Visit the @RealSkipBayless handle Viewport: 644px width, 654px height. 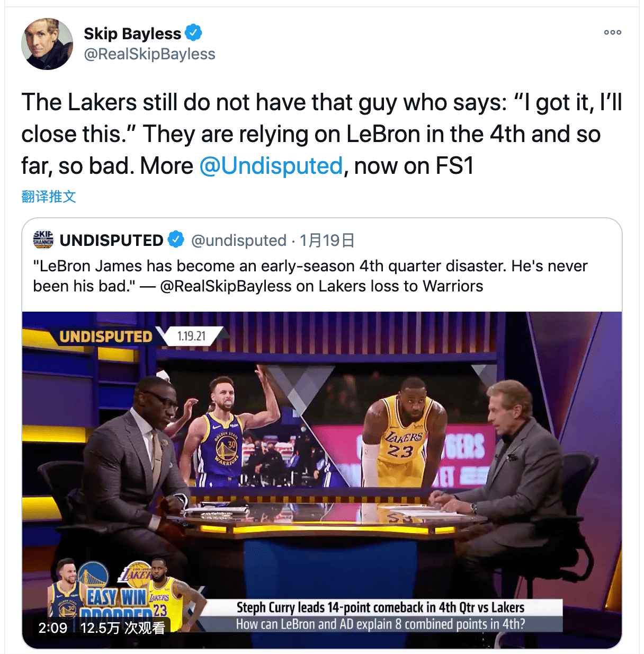149,54
